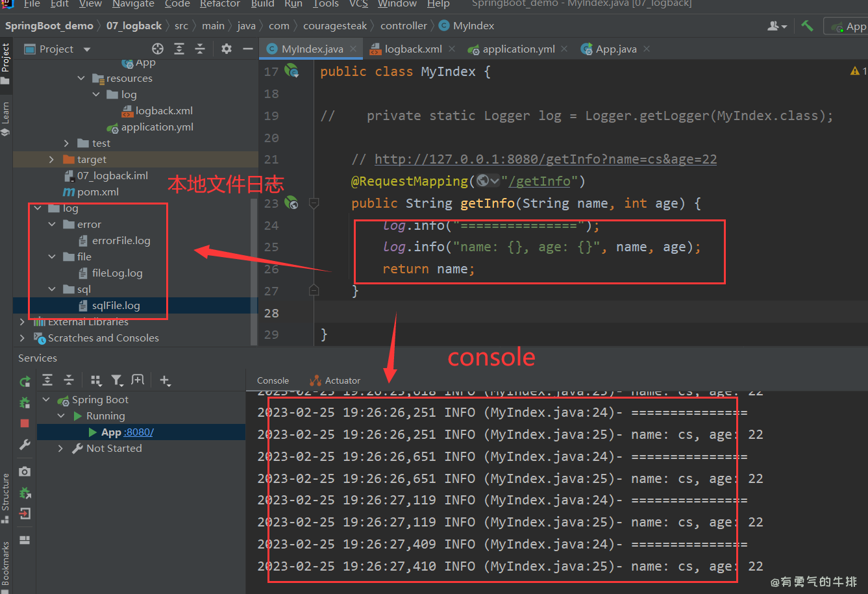Open Project panel gear options
The width and height of the screenshot is (868, 594).
click(x=227, y=49)
